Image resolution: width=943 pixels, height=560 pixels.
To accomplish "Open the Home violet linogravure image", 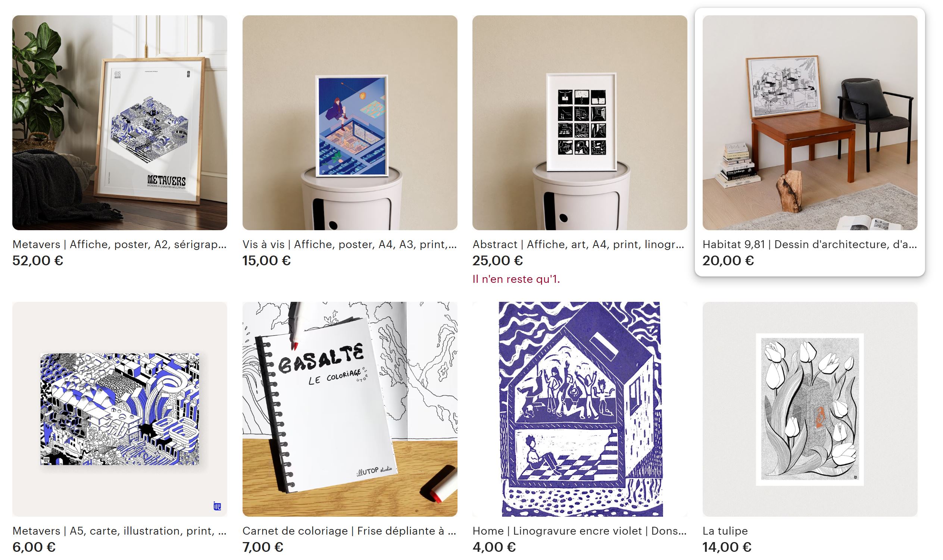I will coord(580,409).
